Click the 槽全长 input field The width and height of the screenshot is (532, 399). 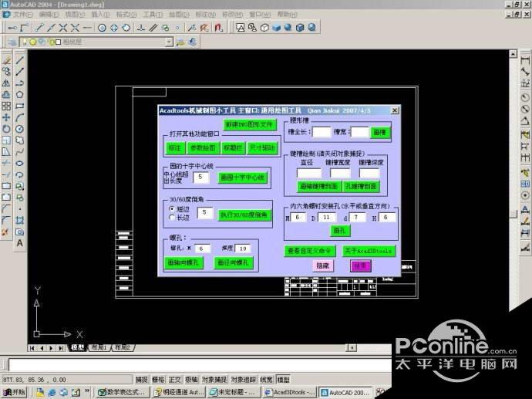[x=322, y=132]
